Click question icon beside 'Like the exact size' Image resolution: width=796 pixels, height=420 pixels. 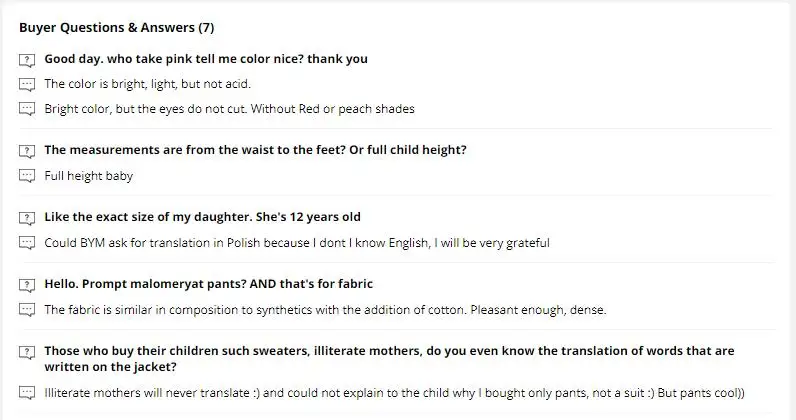tap(27, 218)
